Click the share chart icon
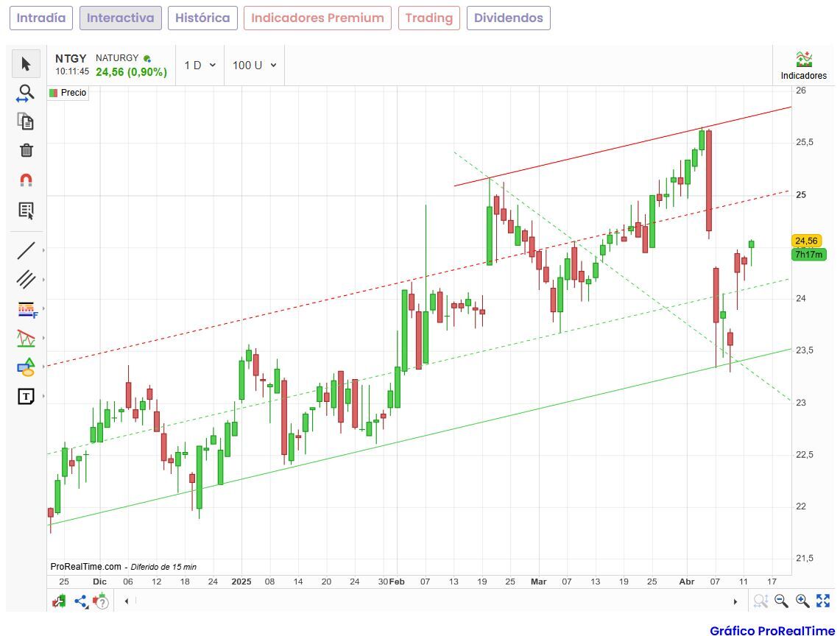Image resolution: width=840 pixels, height=636 pixels. (x=81, y=601)
